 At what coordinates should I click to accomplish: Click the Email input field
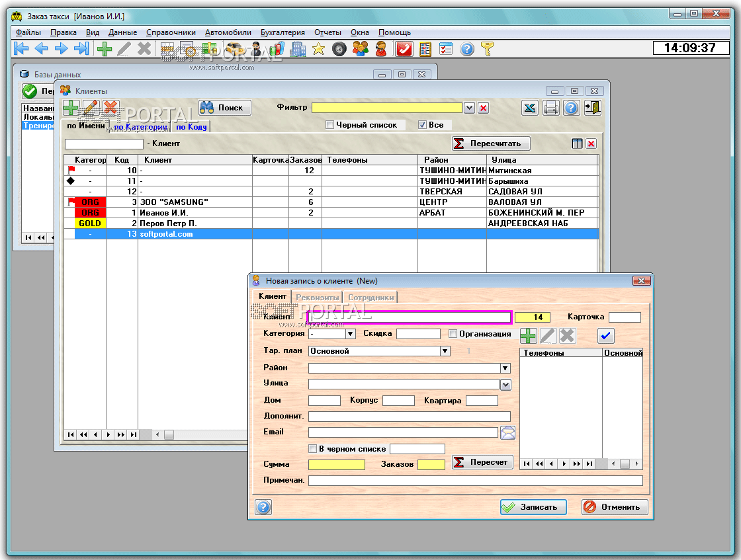pyautogui.click(x=403, y=432)
